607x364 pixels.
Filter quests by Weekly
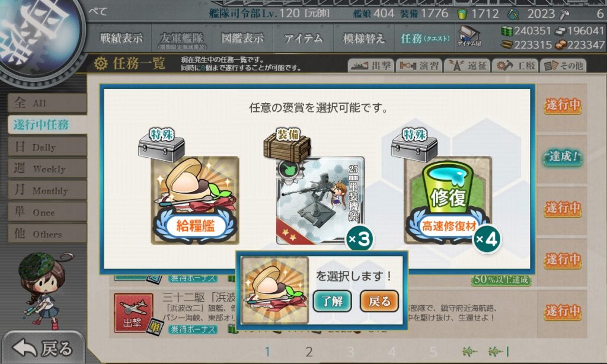pyautogui.click(x=47, y=168)
